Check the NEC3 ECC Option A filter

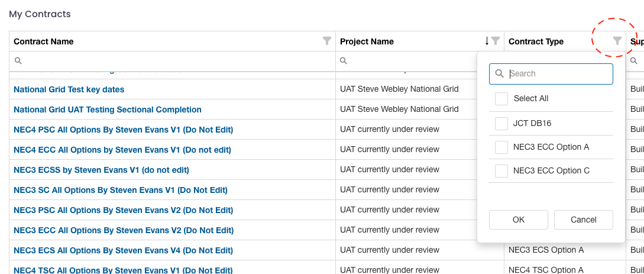tap(501, 147)
